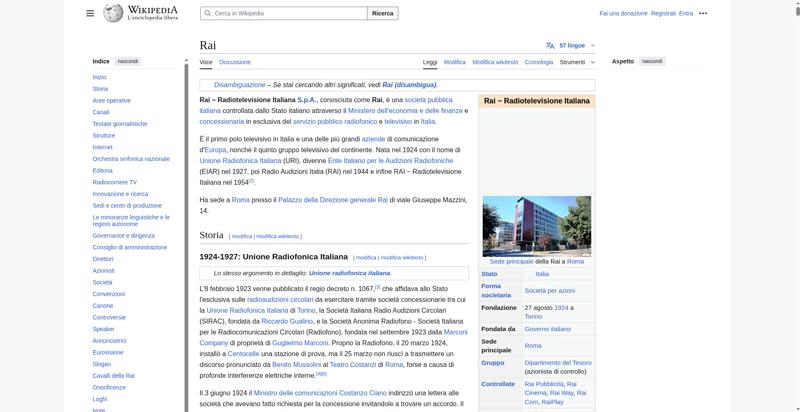The image size is (800, 412).
Task: Go to Onorificenze index entry
Action: (109, 388)
